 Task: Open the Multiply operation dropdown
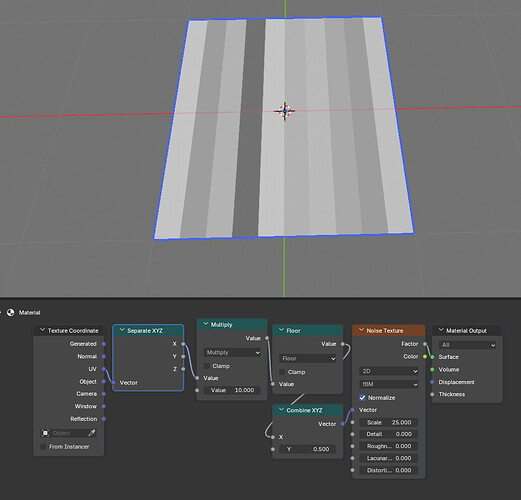pos(232,352)
